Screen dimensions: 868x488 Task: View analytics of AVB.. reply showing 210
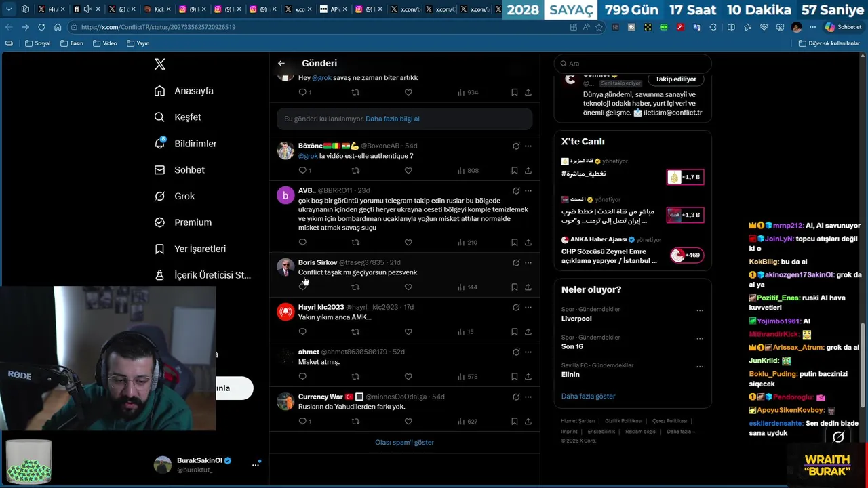pyautogui.click(x=468, y=243)
